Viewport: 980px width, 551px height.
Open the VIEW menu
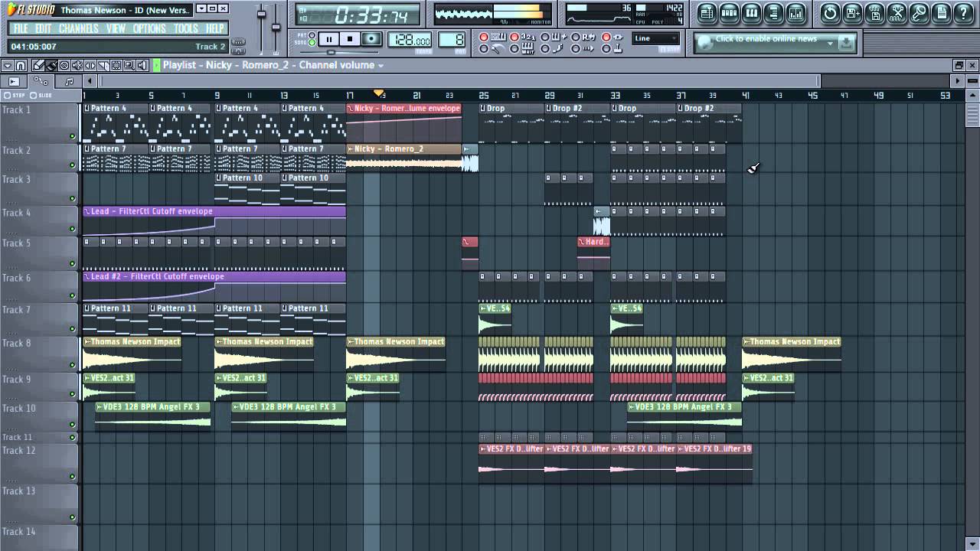(x=116, y=28)
